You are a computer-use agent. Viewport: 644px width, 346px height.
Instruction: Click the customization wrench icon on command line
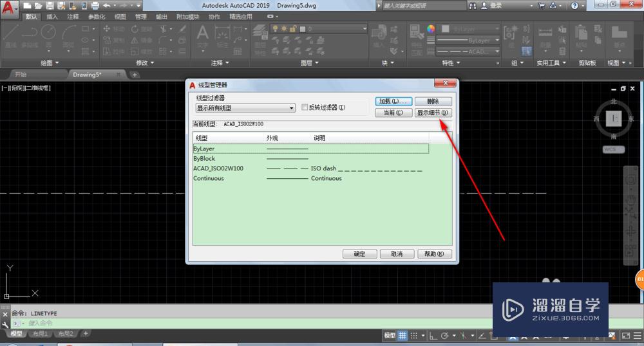coord(5,324)
